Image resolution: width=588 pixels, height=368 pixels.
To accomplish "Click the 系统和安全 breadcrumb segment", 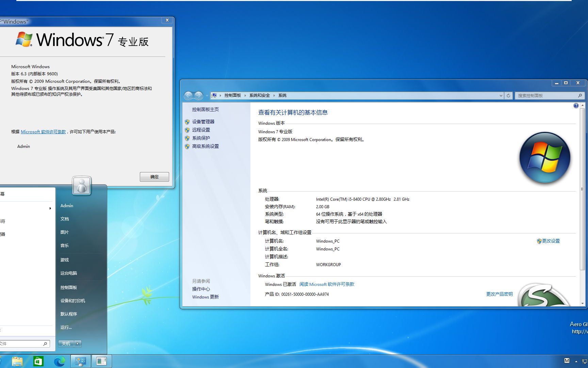I will point(260,95).
